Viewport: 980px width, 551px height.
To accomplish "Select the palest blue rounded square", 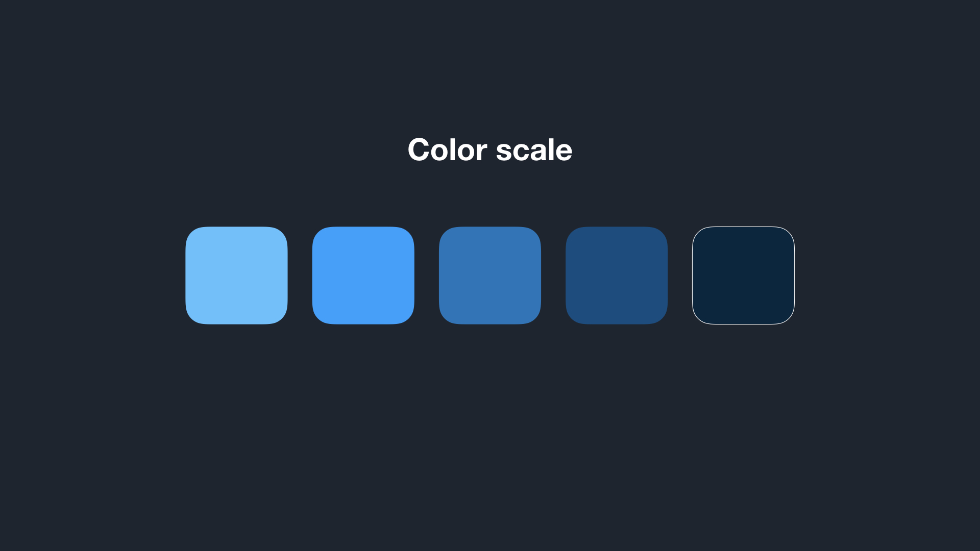I will [236, 275].
